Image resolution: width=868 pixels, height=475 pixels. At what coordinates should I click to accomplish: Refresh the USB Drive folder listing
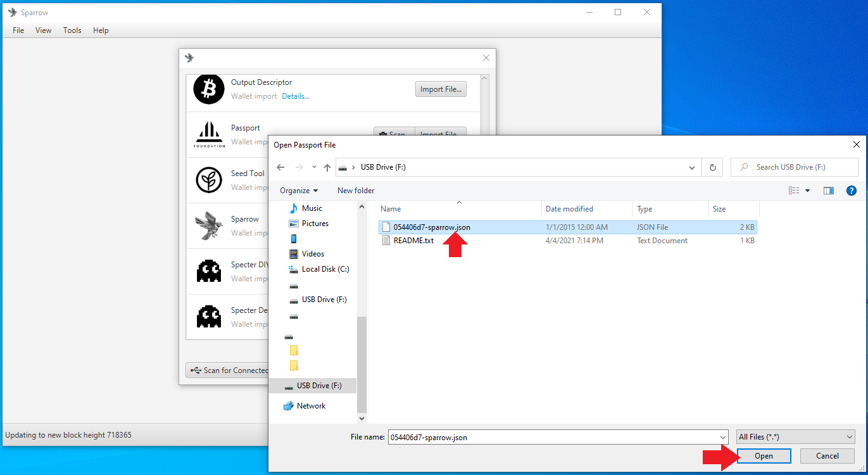712,167
